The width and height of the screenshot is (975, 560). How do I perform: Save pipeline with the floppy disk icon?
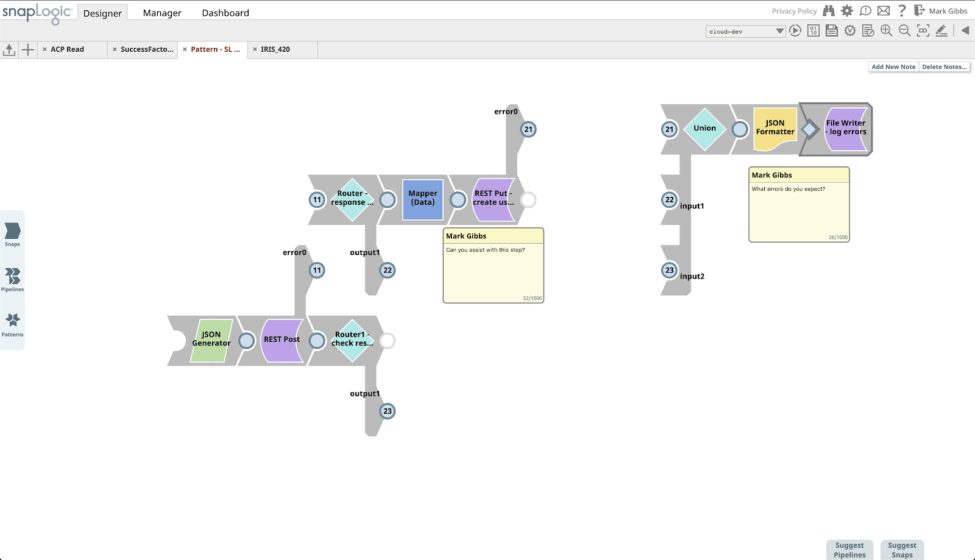click(832, 30)
